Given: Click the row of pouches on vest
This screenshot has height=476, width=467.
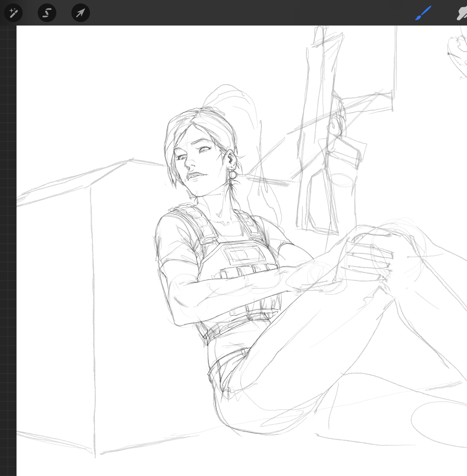Looking at the screenshot, I should coord(247,272).
